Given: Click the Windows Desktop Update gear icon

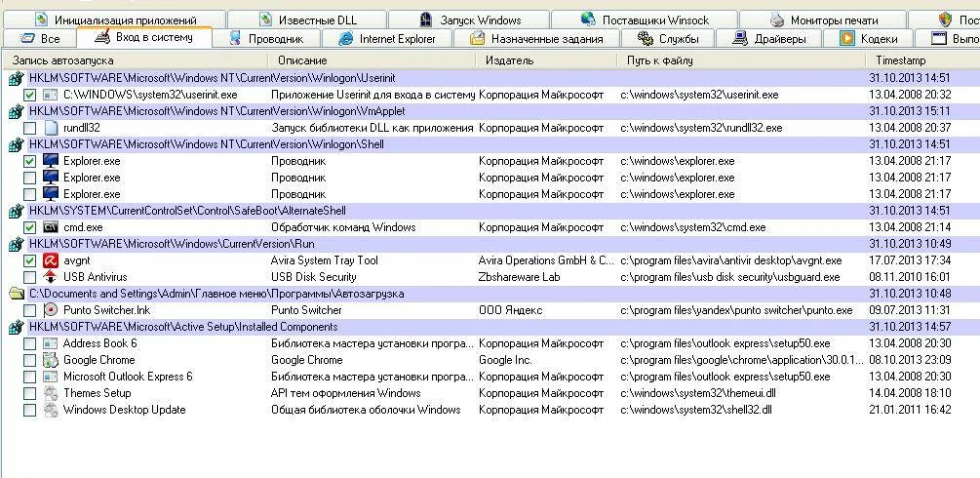Looking at the screenshot, I should point(51,410).
